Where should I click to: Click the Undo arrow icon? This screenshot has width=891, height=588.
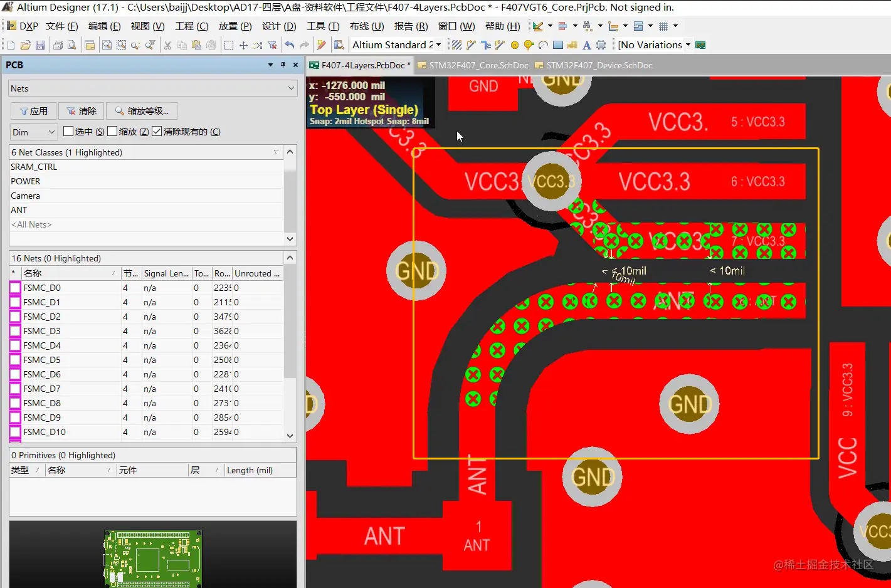pos(289,45)
